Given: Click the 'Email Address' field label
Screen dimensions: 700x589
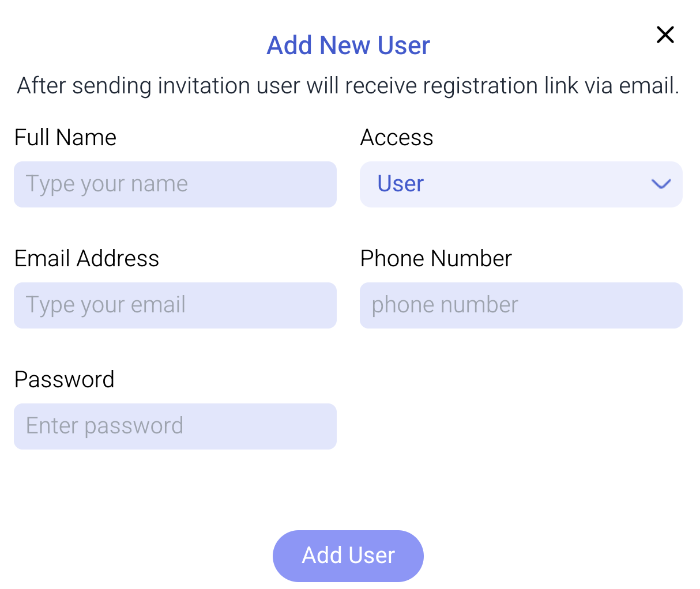Looking at the screenshot, I should [86, 259].
